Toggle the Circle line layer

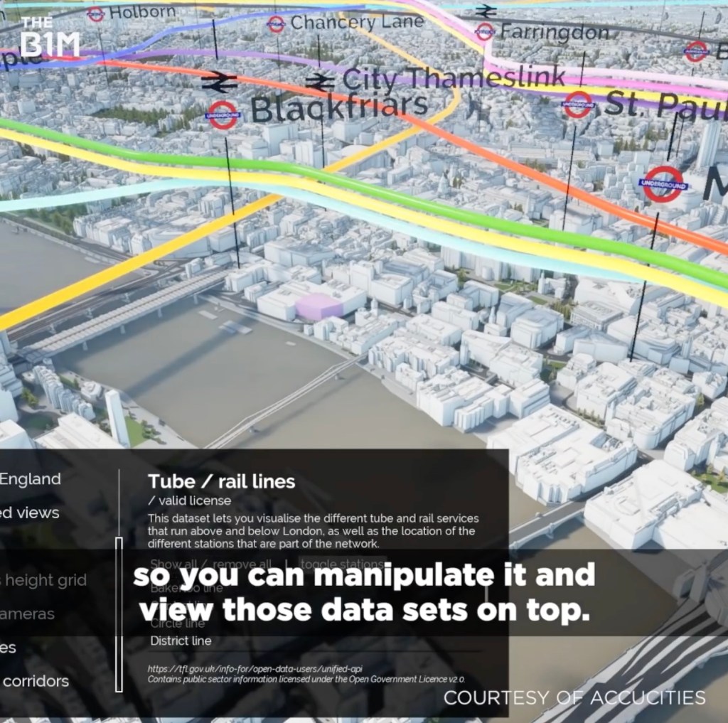tap(178, 623)
